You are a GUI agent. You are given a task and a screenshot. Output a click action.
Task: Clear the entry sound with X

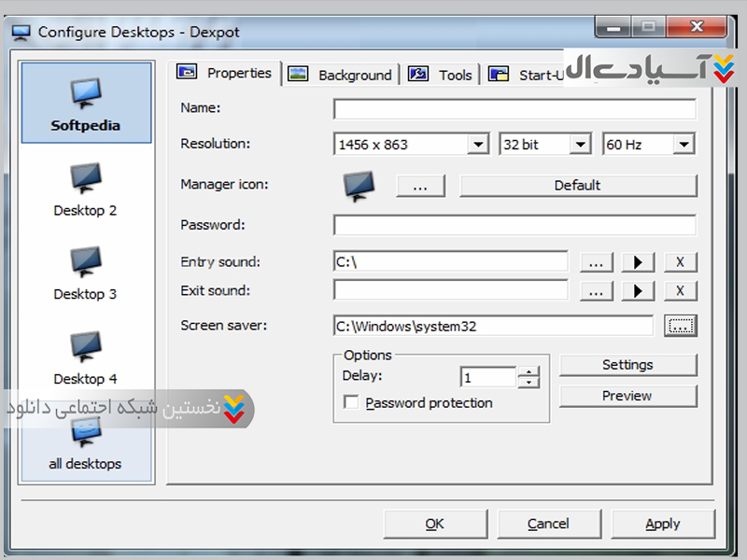(681, 262)
